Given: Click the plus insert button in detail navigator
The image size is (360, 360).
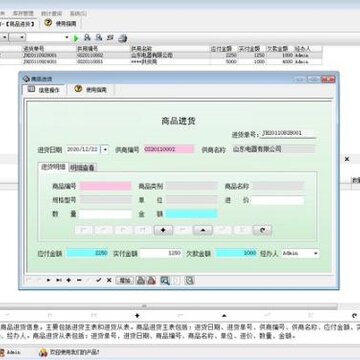Looking at the screenshot, I should [163, 230].
